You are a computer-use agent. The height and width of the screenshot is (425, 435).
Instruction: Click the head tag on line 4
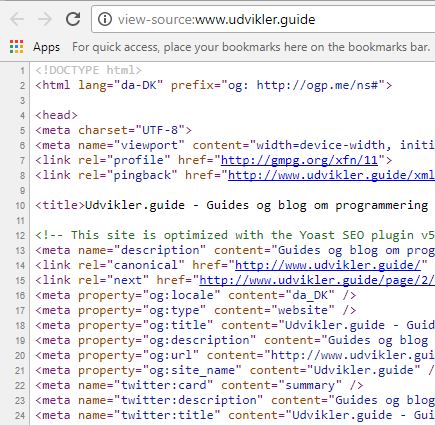(x=57, y=115)
